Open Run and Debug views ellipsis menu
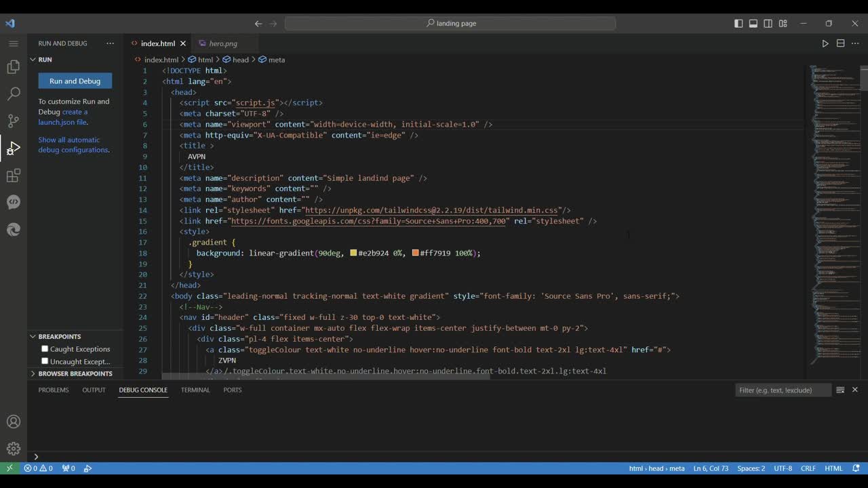 click(x=111, y=43)
